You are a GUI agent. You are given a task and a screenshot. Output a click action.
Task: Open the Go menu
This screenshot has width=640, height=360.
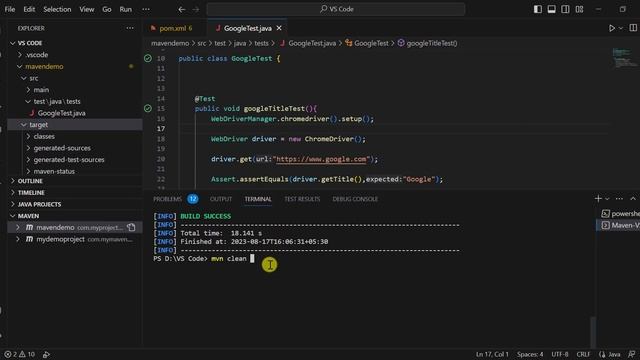107,9
